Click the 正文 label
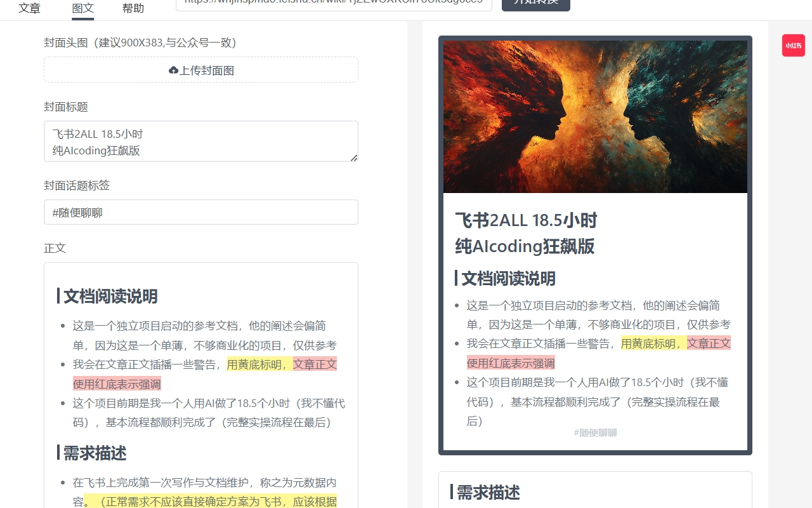 coord(55,248)
